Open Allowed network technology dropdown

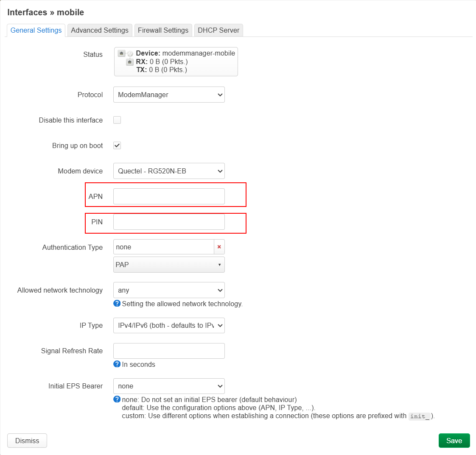click(169, 290)
